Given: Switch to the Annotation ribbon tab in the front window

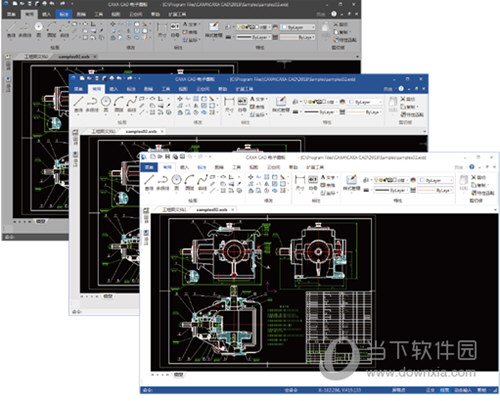Looking at the screenshot, I should tap(202, 167).
